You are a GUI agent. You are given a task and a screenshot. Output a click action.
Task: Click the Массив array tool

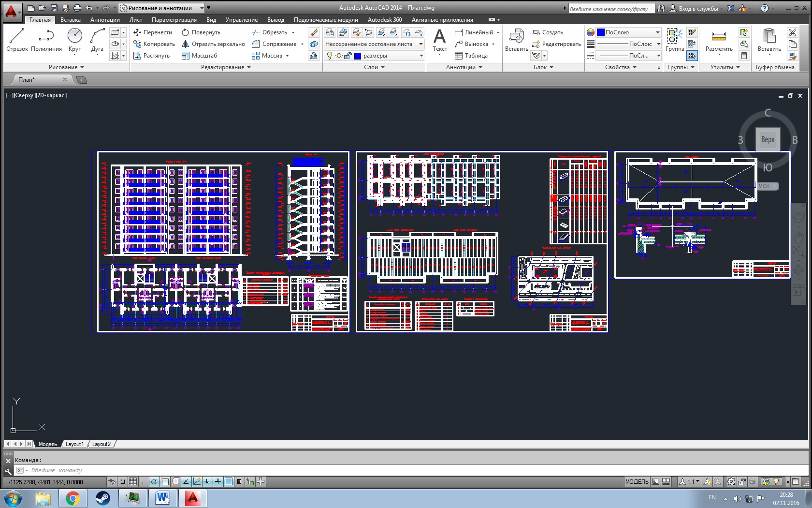(x=267, y=56)
